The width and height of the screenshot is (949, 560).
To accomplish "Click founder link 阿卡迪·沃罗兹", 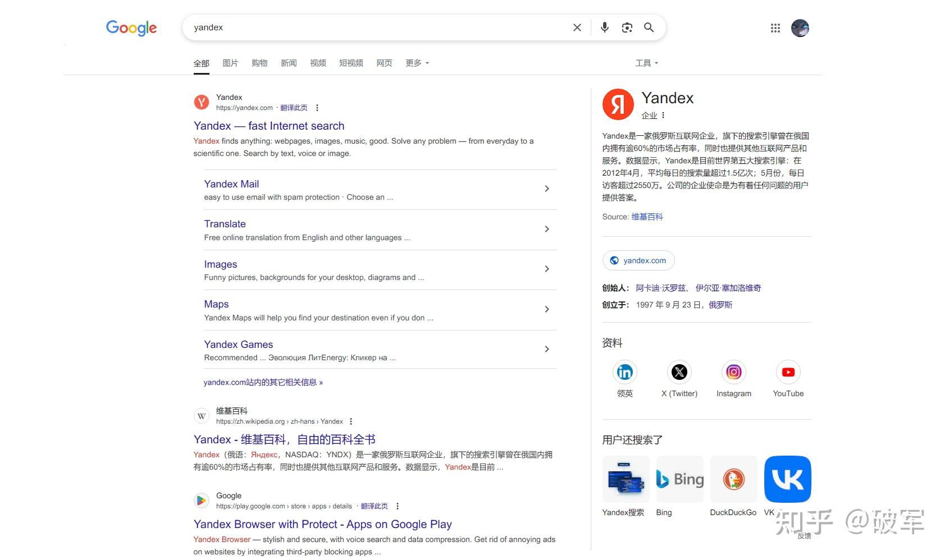I will click(661, 288).
